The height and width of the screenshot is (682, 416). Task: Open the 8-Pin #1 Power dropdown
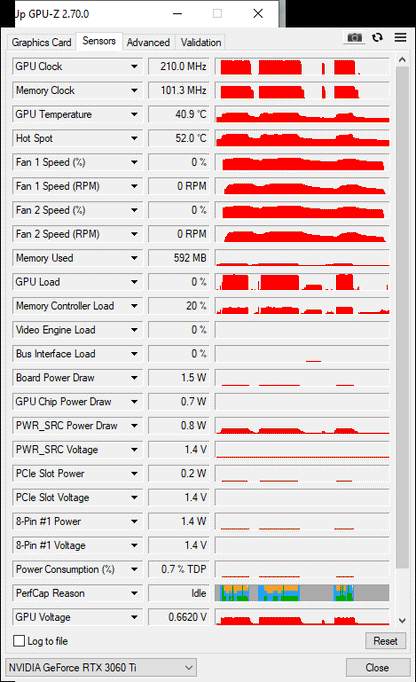point(134,521)
